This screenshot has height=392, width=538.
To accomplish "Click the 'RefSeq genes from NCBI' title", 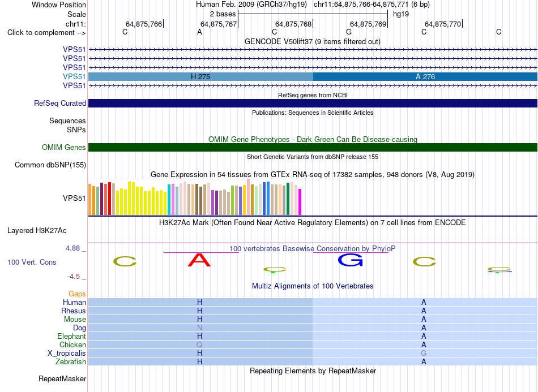I will click(313, 95).
